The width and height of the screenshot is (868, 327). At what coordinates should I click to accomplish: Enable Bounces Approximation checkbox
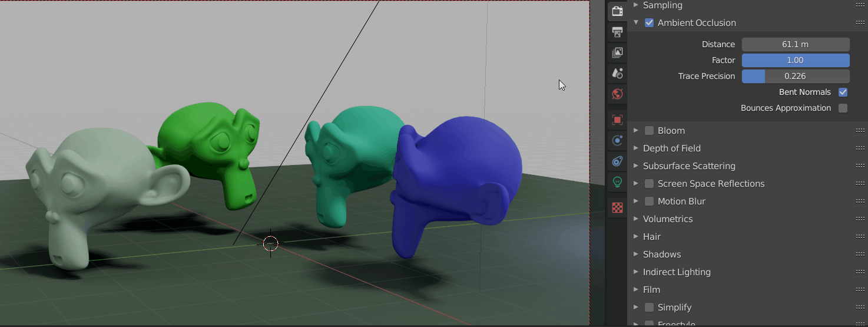click(x=843, y=108)
